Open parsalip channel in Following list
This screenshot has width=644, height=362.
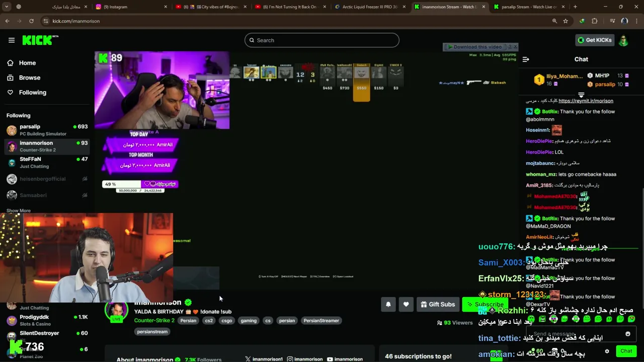point(46,130)
